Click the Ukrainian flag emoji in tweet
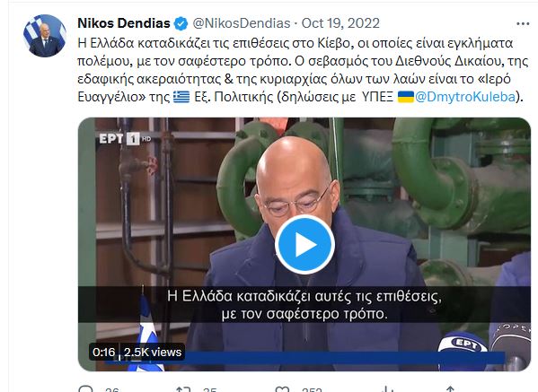Viewport: 538px width, 392px height. tap(406, 97)
